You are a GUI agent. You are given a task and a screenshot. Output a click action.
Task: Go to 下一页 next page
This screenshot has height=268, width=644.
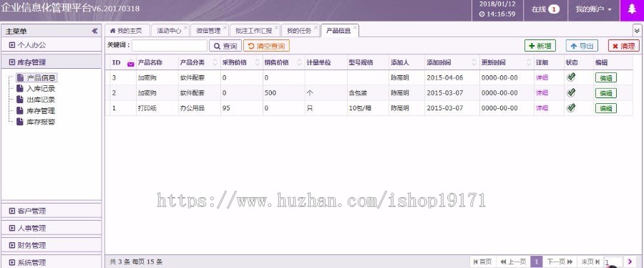click(x=560, y=262)
